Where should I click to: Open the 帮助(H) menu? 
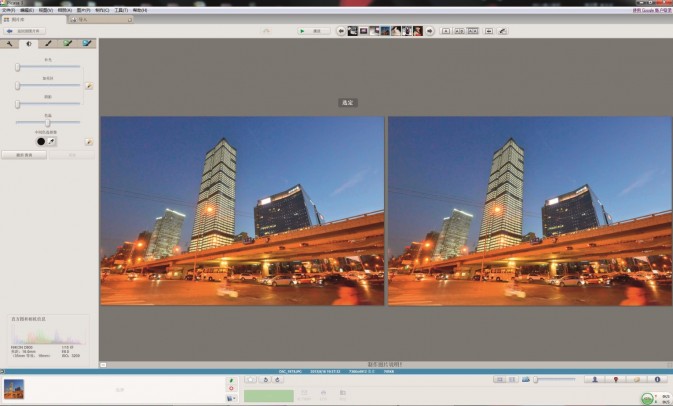pyautogui.click(x=139, y=10)
